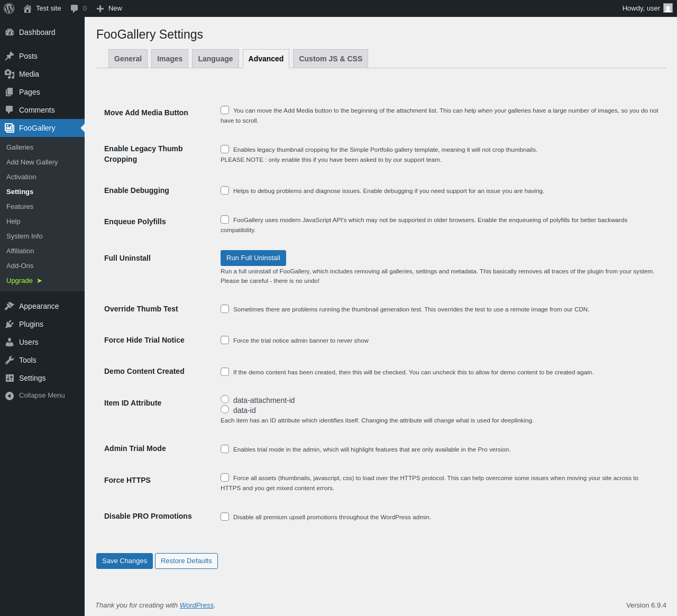
Task: Click the Restore Defaults button
Action: coord(186,561)
